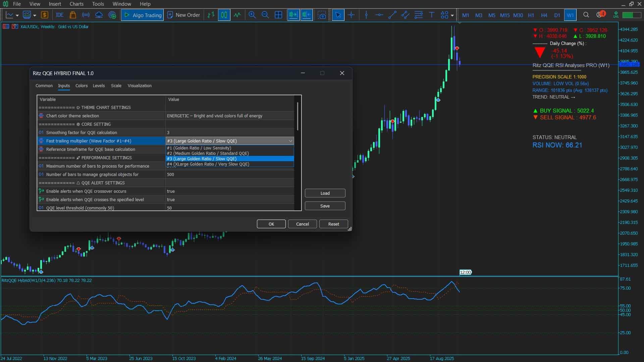Screen dimensions: 644x362
Task: Click the zoom in magnifier icon
Action: (252, 15)
